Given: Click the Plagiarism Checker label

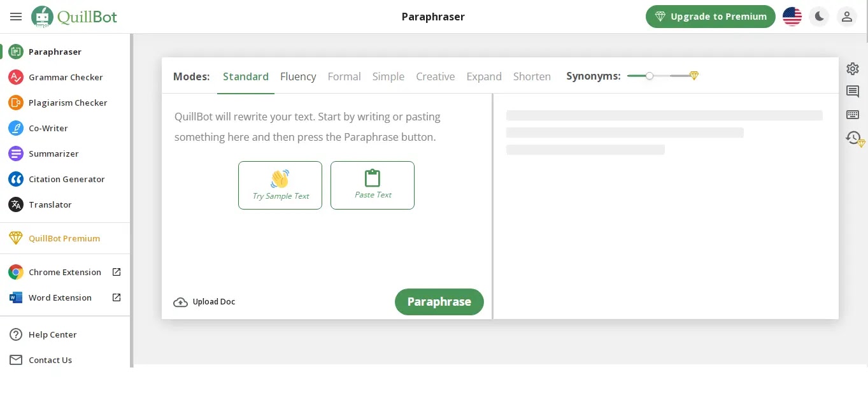Looking at the screenshot, I should point(68,103).
